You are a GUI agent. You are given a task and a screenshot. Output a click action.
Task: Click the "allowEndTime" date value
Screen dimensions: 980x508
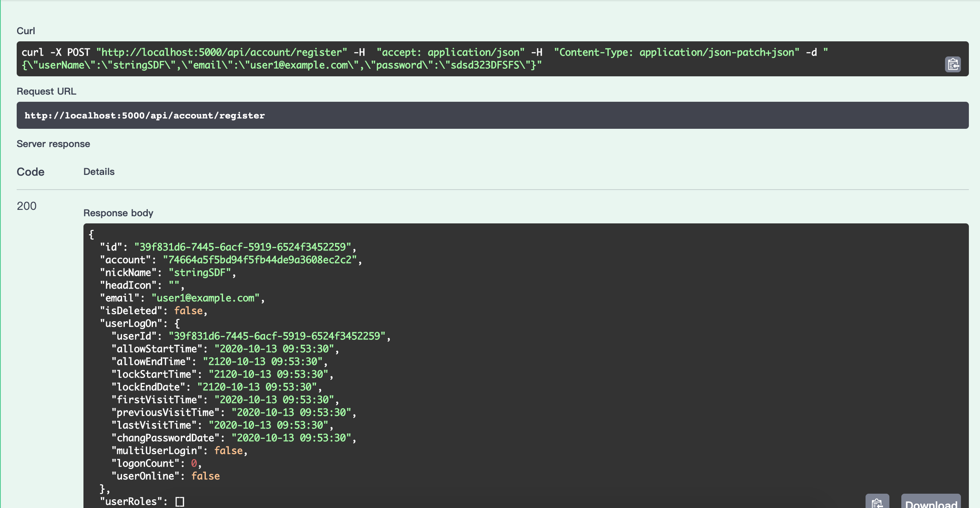click(x=263, y=362)
